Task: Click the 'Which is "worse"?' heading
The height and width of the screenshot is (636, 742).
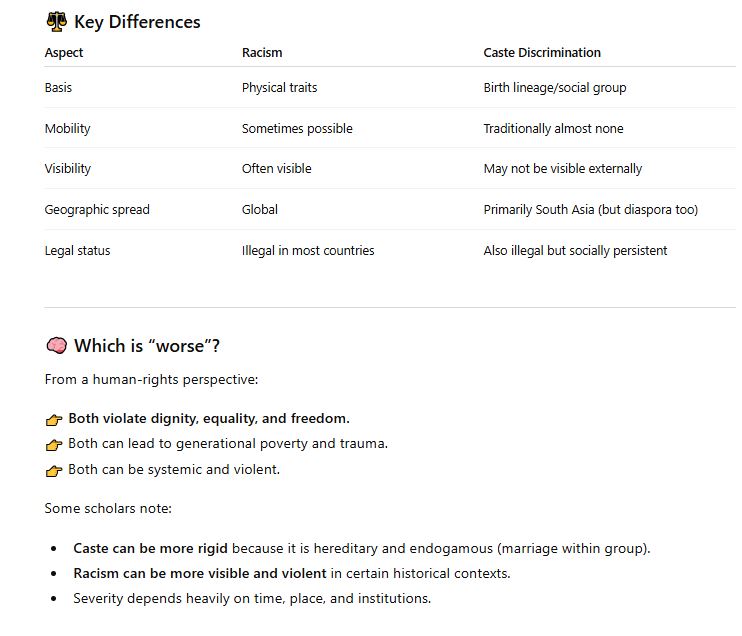Action: tap(147, 346)
